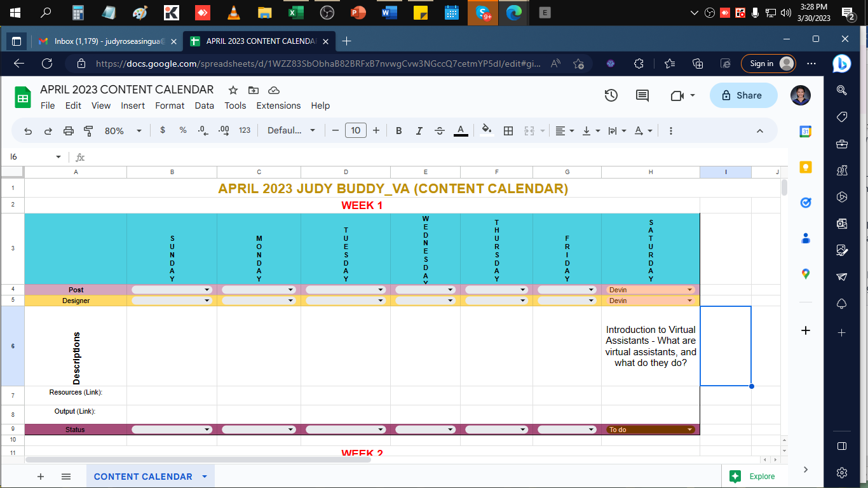The image size is (868, 488).
Task: Click the name box showing I6
Action: pyautogui.click(x=35, y=156)
